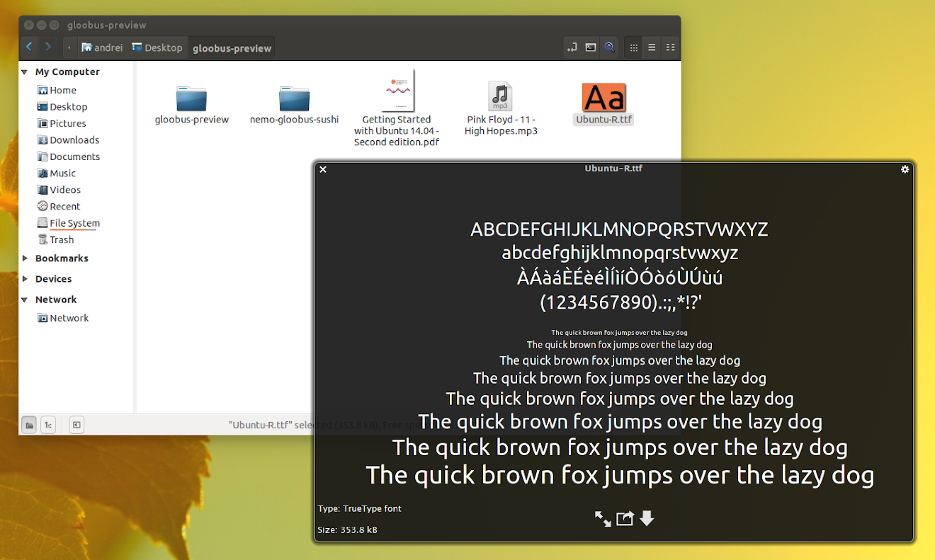Open Trash in the sidebar

(x=56, y=240)
